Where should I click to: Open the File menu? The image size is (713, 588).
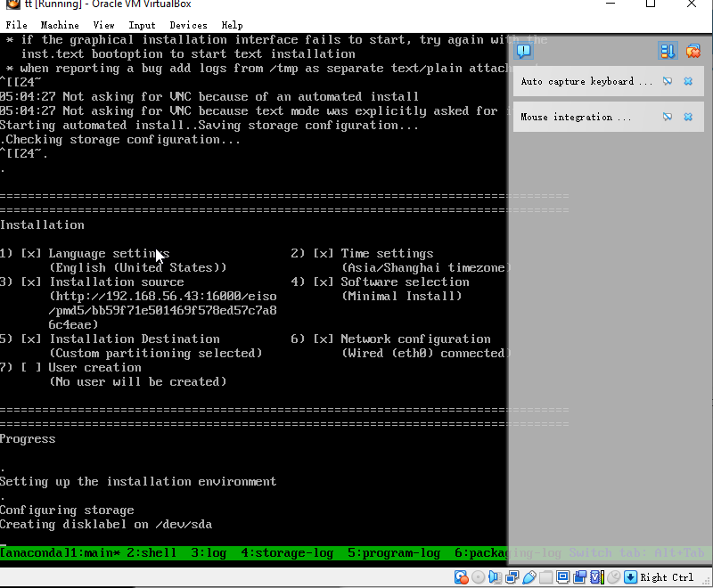pyautogui.click(x=16, y=25)
